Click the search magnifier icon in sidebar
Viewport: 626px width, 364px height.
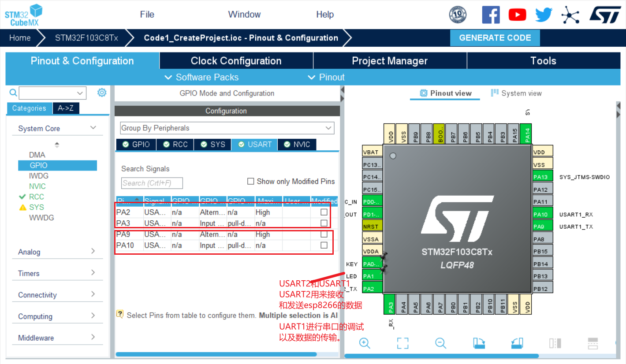pyautogui.click(x=13, y=93)
